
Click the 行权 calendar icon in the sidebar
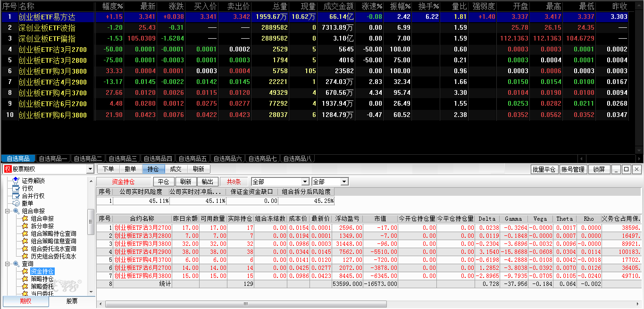coord(16,188)
